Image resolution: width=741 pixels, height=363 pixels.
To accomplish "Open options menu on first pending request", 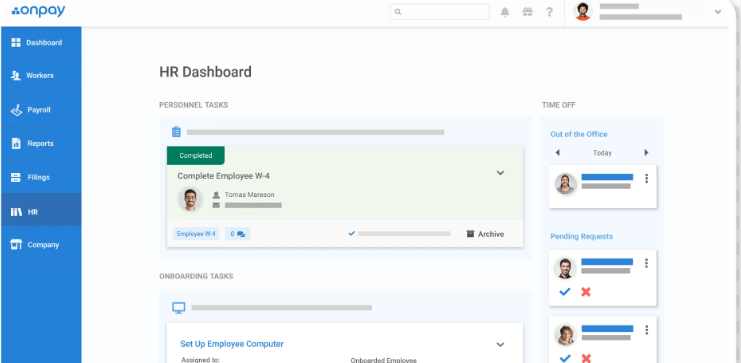I will click(646, 263).
